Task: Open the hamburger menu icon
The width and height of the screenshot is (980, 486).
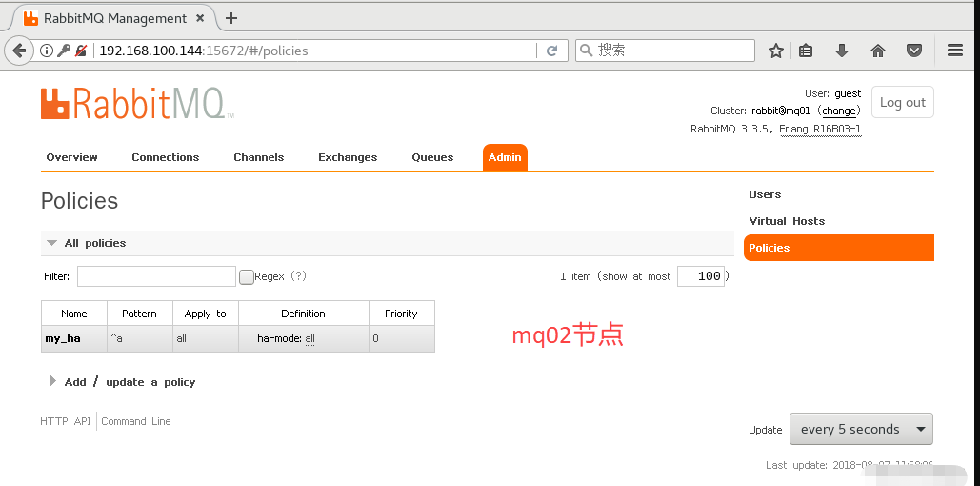Action: tap(955, 51)
